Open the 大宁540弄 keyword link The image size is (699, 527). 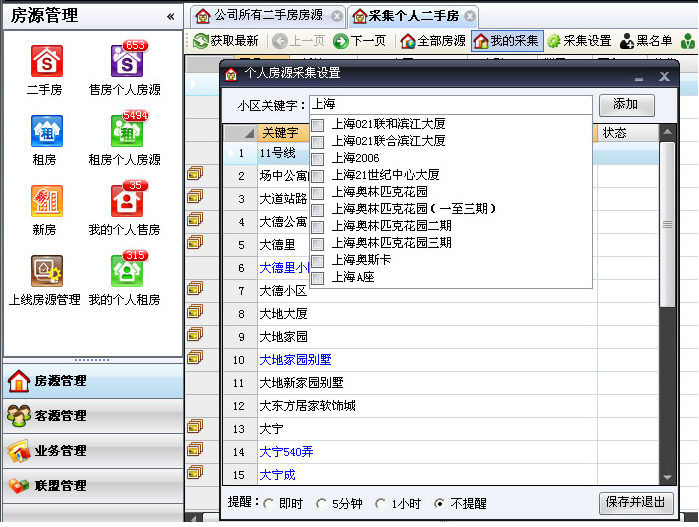click(286, 452)
